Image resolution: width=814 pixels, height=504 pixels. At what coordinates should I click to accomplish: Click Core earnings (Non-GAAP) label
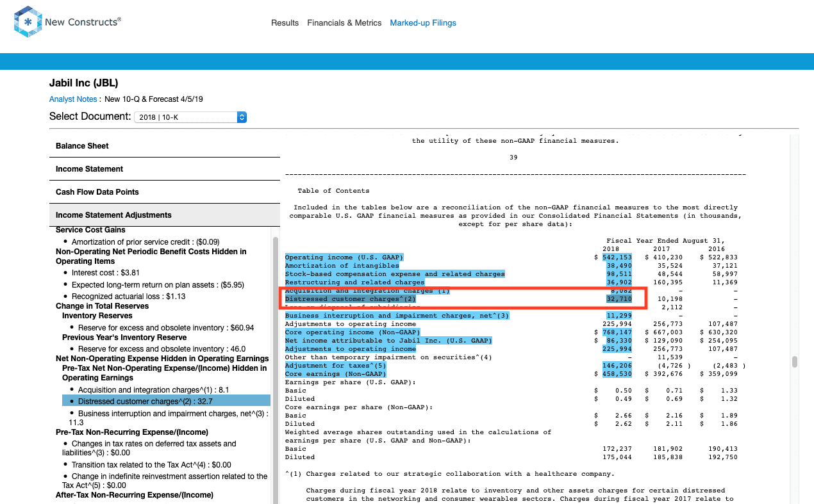click(336, 374)
